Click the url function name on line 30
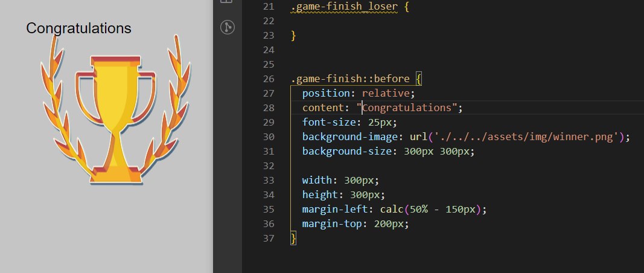 tap(418, 136)
